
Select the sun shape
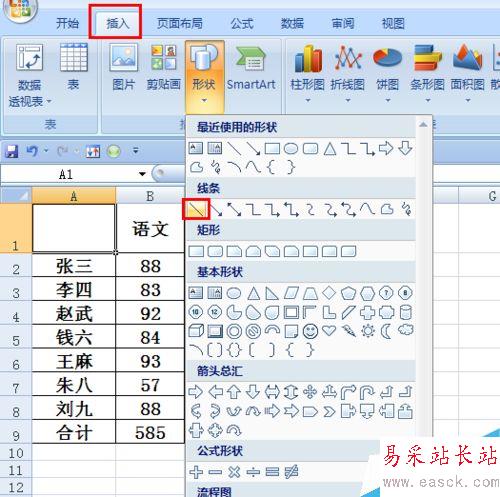point(368,331)
